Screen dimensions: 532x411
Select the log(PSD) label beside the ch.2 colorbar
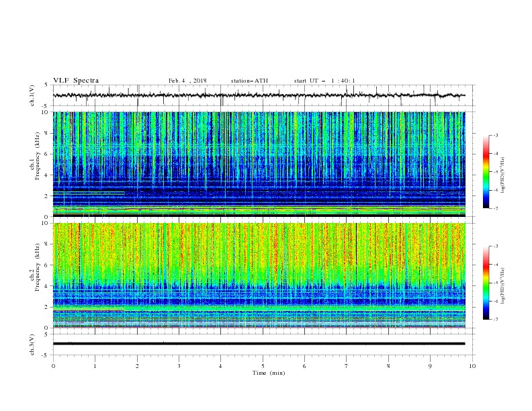pos(502,286)
